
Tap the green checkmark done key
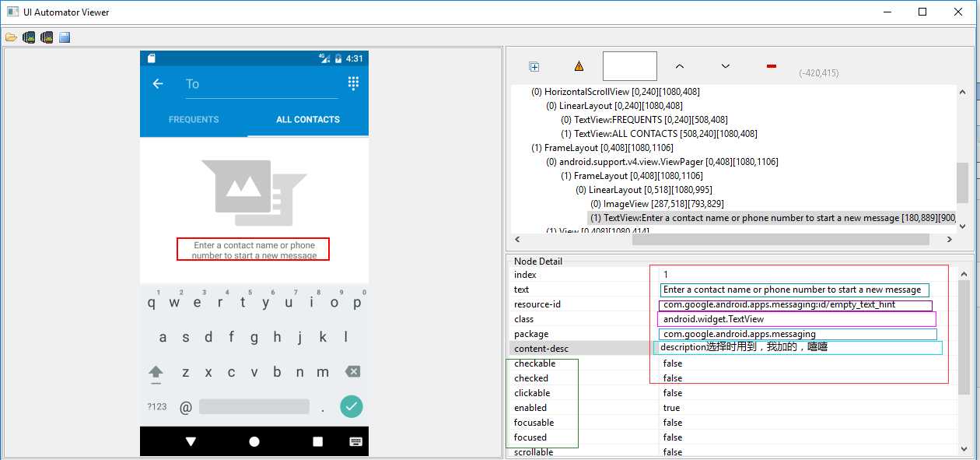point(352,406)
